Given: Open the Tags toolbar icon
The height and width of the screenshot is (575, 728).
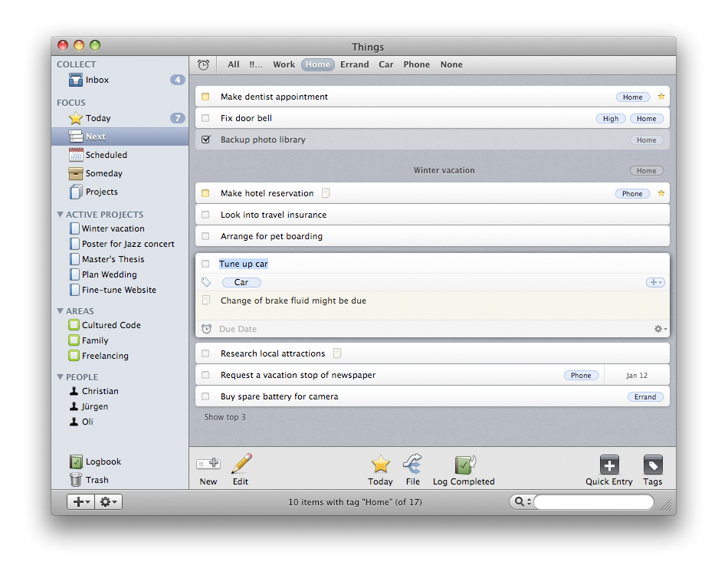Looking at the screenshot, I should [653, 465].
